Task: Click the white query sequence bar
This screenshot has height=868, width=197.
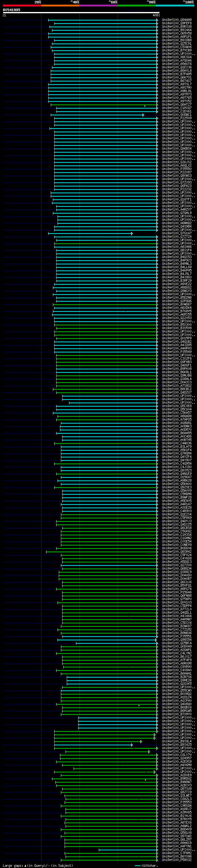Action: coord(81,12)
